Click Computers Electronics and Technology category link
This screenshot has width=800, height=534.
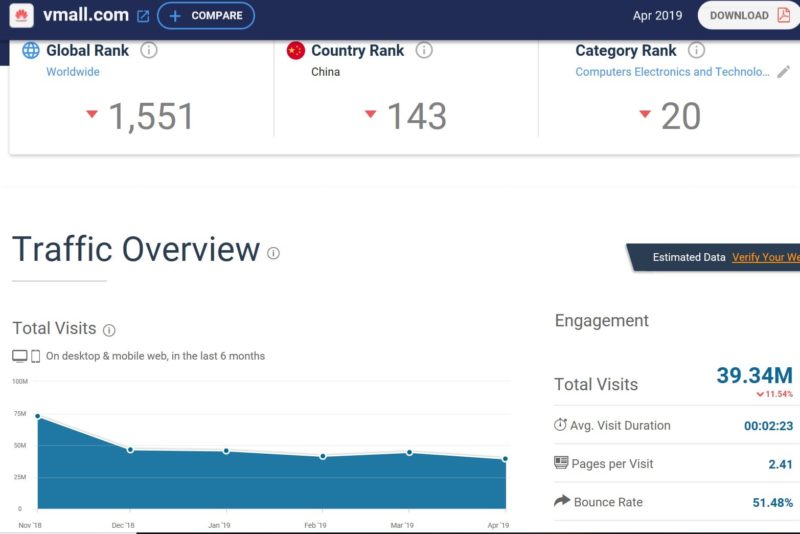coord(672,72)
